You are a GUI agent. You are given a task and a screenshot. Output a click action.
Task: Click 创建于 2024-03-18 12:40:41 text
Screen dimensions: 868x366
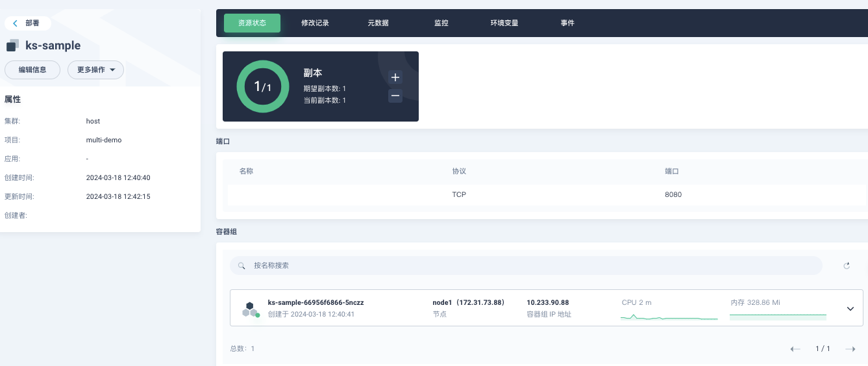tap(311, 315)
